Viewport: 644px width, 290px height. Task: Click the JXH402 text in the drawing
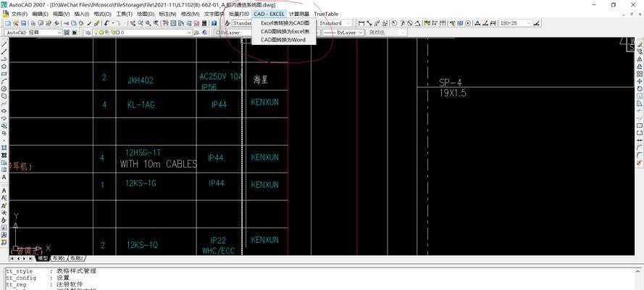click(140, 80)
